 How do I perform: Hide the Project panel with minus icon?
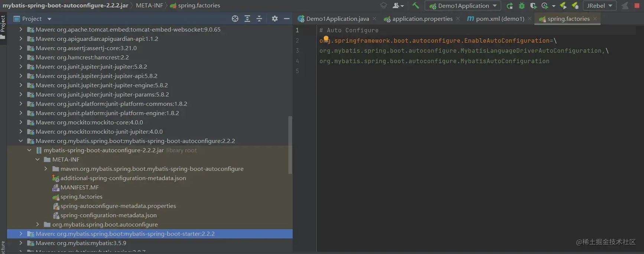click(287, 19)
